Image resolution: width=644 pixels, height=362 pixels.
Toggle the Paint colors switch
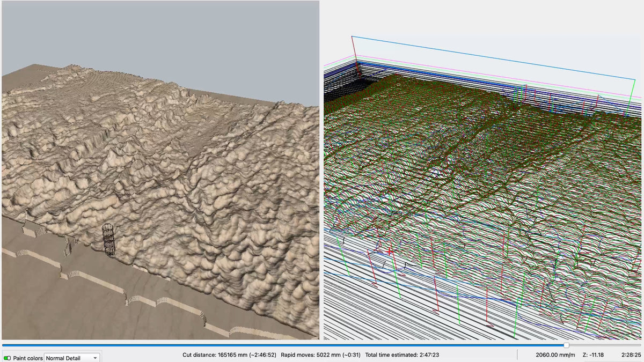pyautogui.click(x=7, y=358)
